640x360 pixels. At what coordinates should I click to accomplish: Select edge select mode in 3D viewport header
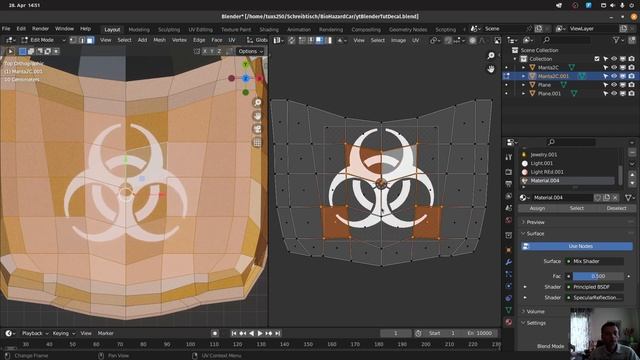(x=82, y=40)
